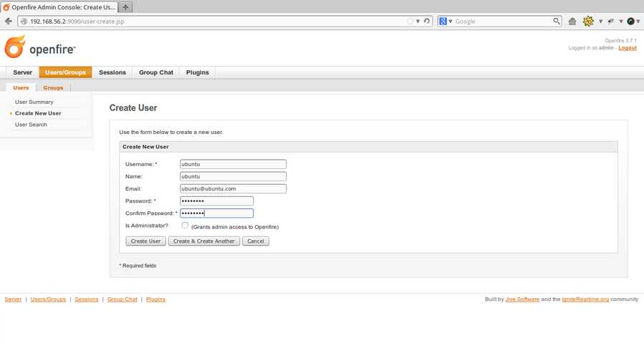Click the footer Group Chat link
Screen dimensions: 644x351
[x=122, y=299]
